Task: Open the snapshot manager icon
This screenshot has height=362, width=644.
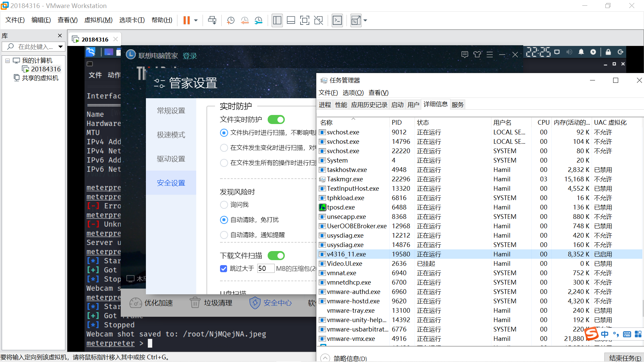Action: [259, 20]
